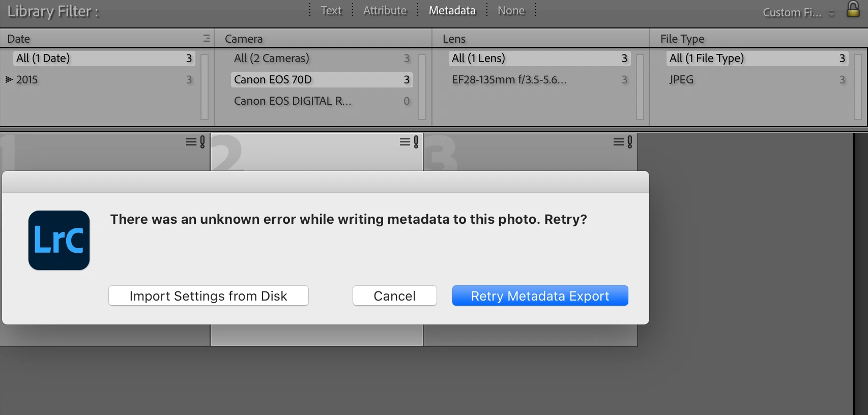This screenshot has height=415, width=868.
Task: Switch to the Text filter tab
Action: (x=331, y=11)
